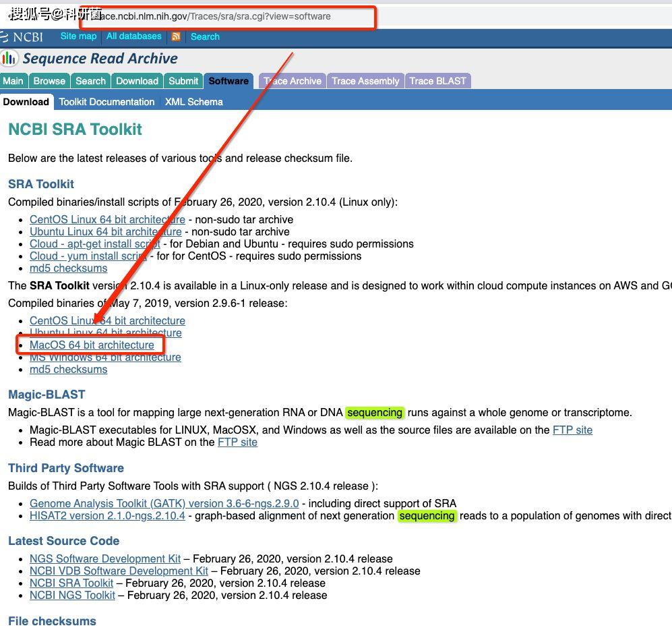
Task: Open the Cloud yum install script link
Action: [x=88, y=256]
